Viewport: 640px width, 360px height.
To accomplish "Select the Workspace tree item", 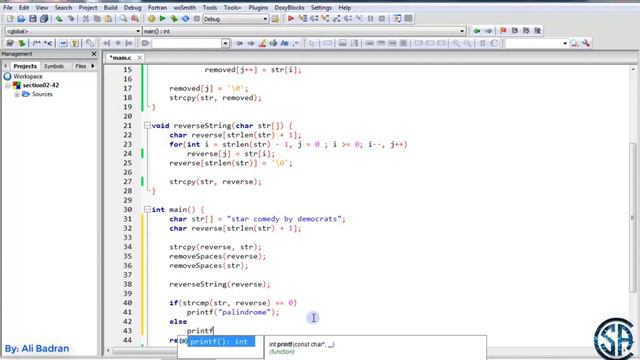I will [27, 76].
